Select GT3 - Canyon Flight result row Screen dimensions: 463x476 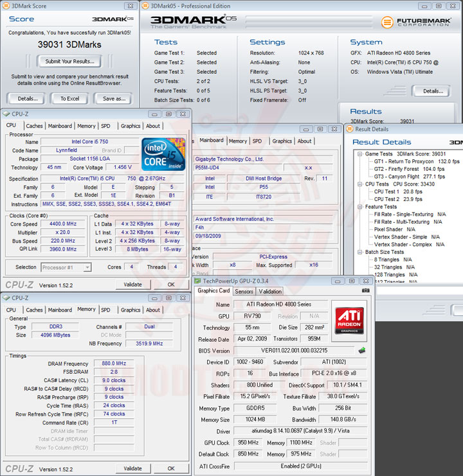[409, 177]
